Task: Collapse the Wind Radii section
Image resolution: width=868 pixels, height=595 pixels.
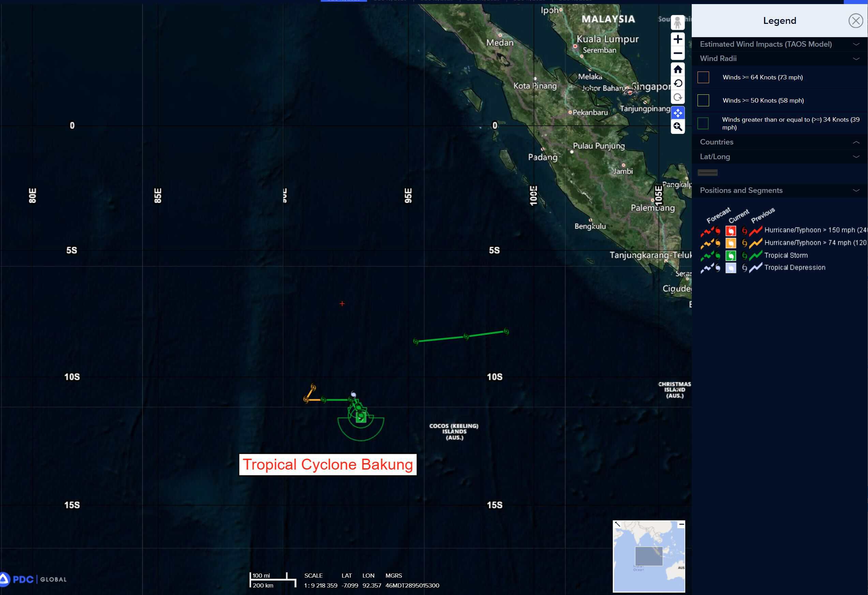Action: [779, 59]
